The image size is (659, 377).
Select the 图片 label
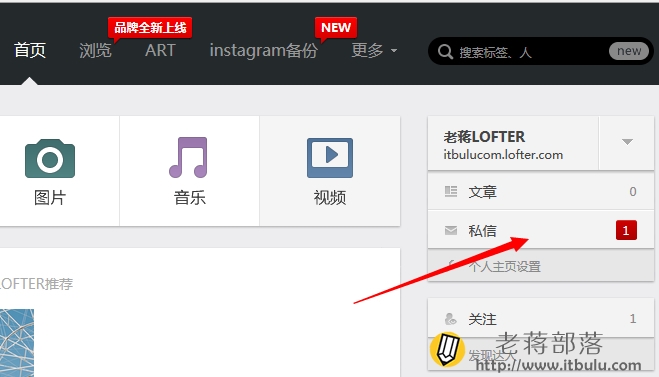50,198
